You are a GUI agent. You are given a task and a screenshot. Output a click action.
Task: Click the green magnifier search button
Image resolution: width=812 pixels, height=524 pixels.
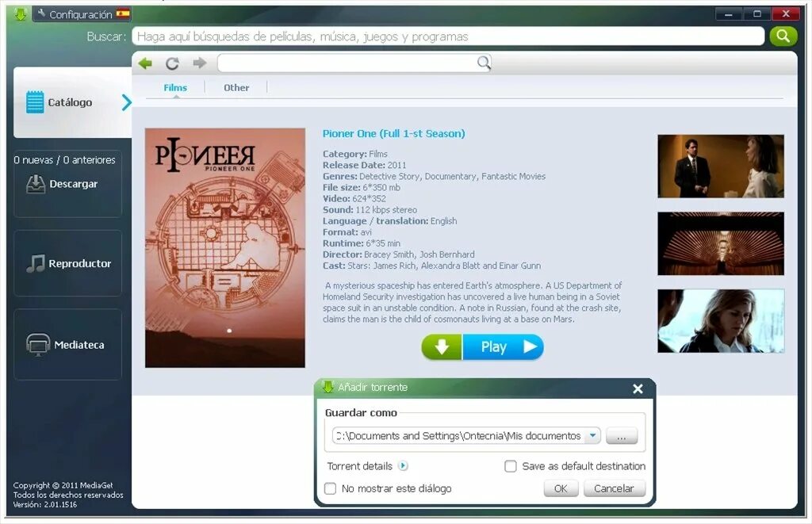pos(783,36)
